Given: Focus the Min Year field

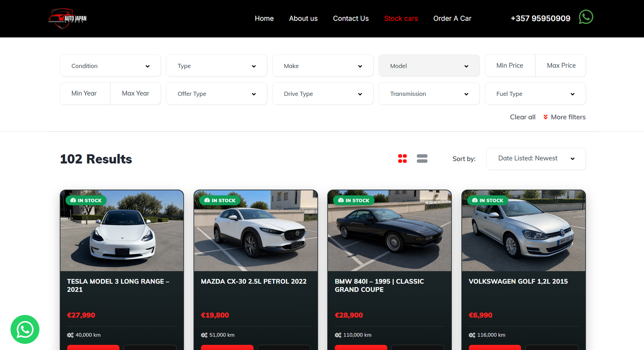Looking at the screenshot, I should (85, 93).
